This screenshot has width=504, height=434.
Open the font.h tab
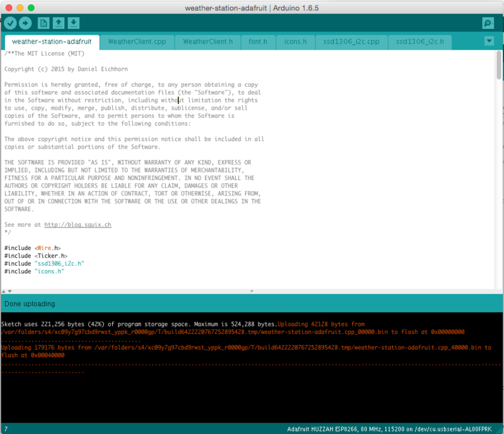coord(258,42)
